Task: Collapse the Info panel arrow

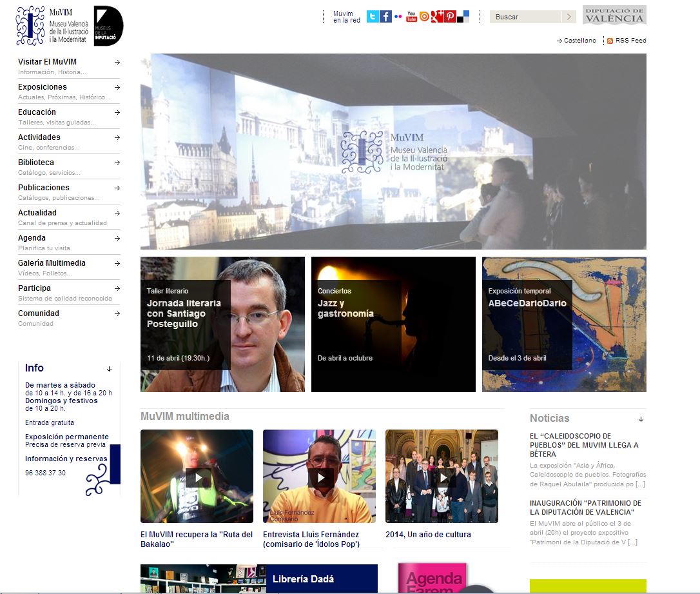Action: 109,369
